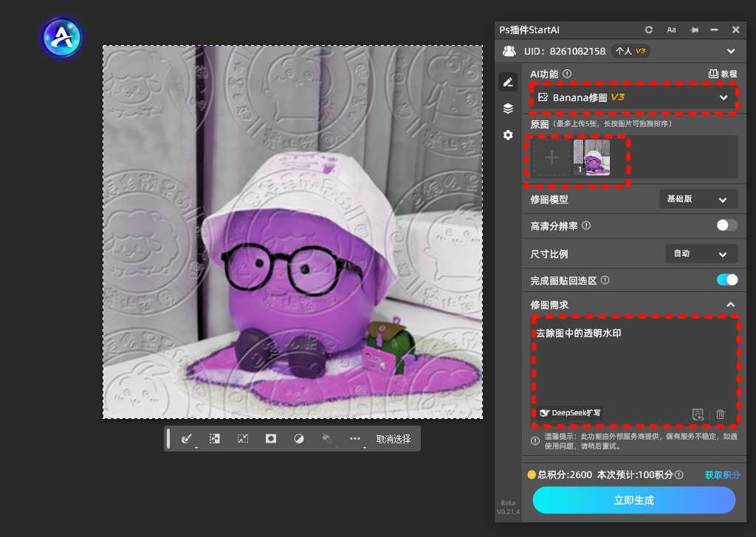Image resolution: width=756 pixels, height=537 pixels.
Task: Open the 修图模型 基础版 dropdown
Action: point(698,199)
